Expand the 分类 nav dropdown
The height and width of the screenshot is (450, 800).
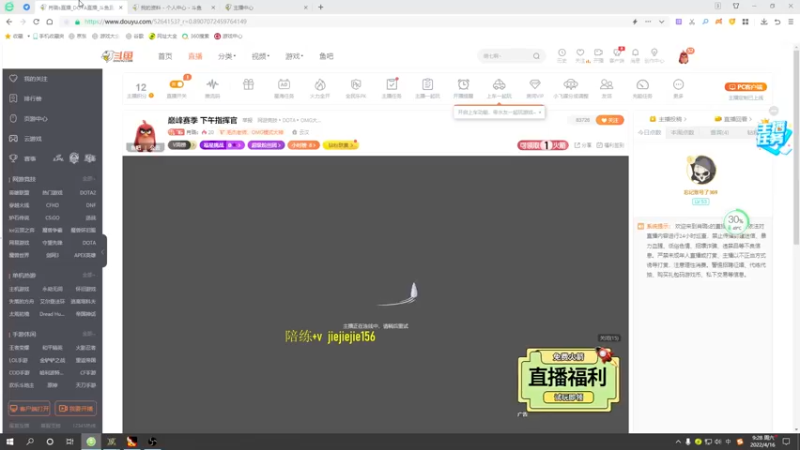227,56
